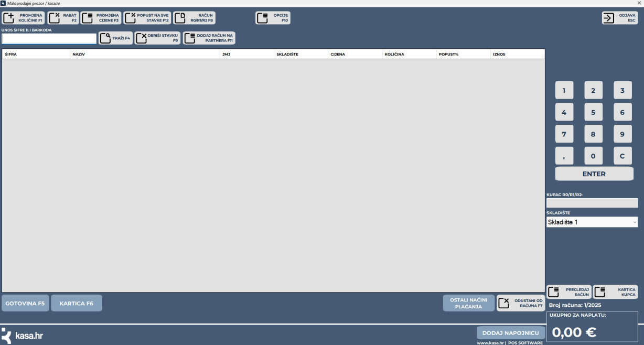
Task: Open the Rabat F2 discount tool
Action: [63, 18]
